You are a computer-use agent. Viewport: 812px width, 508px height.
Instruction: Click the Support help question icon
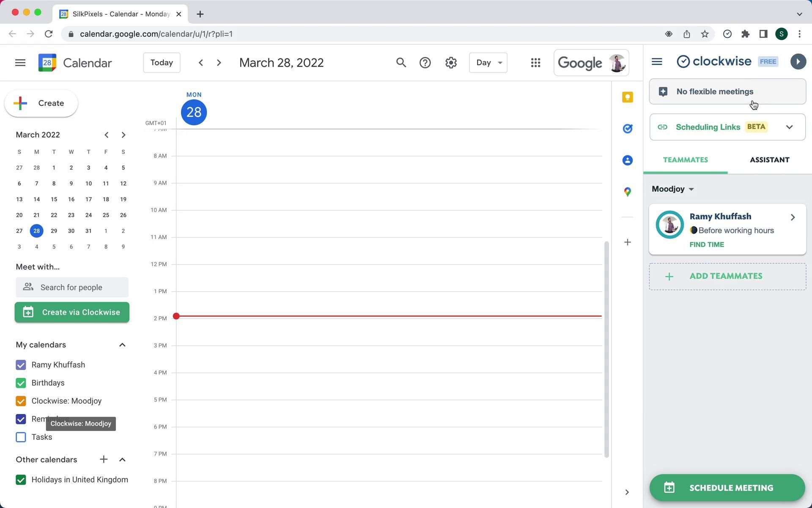(425, 63)
